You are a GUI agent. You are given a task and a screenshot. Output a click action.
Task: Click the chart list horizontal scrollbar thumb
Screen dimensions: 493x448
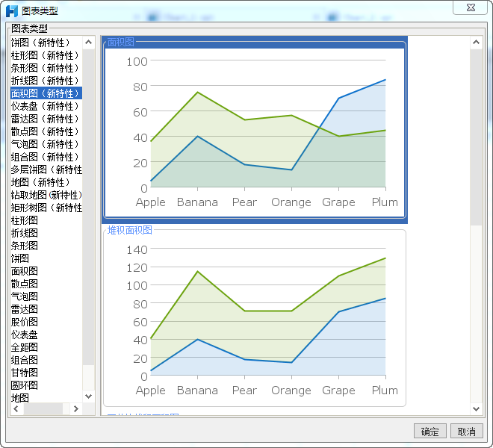point(43,408)
